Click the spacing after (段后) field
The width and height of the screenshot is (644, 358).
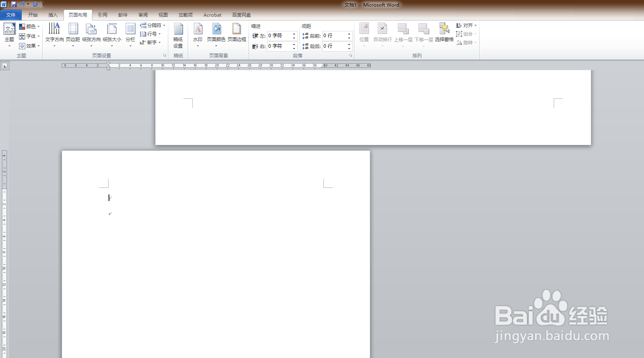334,46
